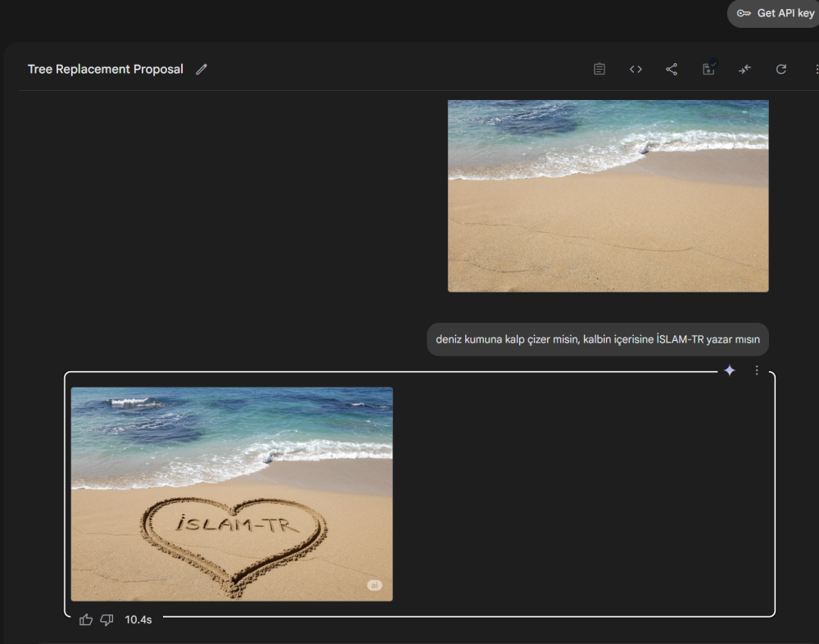Click the compare arrows icon in the toolbar
The image size is (819, 644).
pyautogui.click(x=744, y=69)
